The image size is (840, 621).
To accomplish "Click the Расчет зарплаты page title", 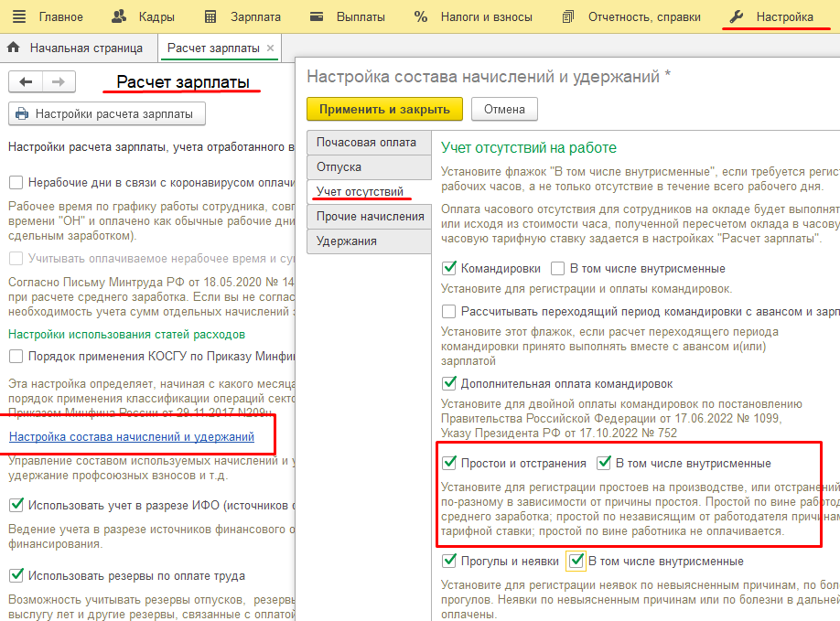I will 183,82.
